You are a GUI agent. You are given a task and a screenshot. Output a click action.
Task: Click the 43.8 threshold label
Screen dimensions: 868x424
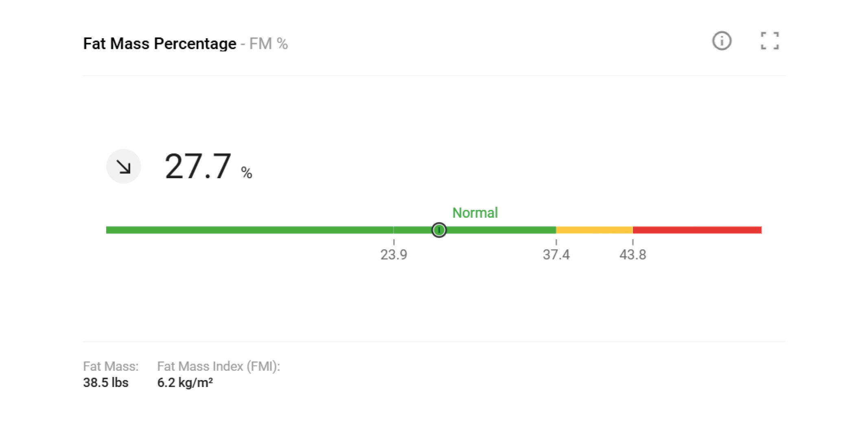coord(632,255)
